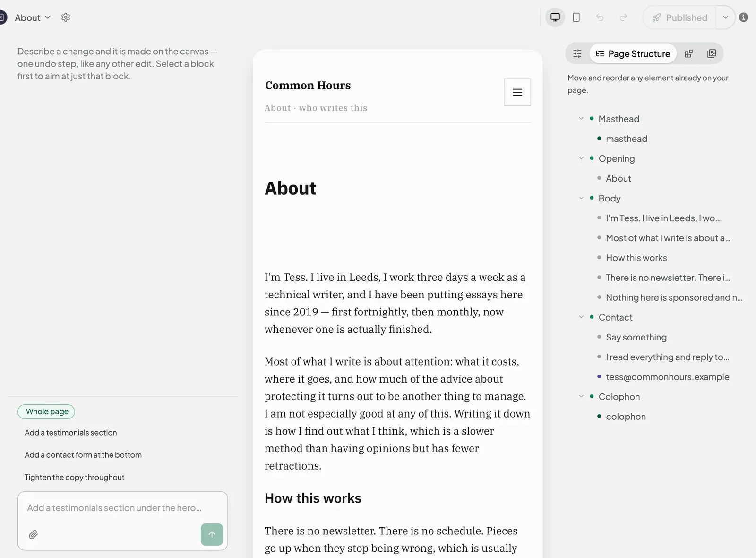Open the About page selector dropdown
The width and height of the screenshot is (756, 558).
point(33,17)
